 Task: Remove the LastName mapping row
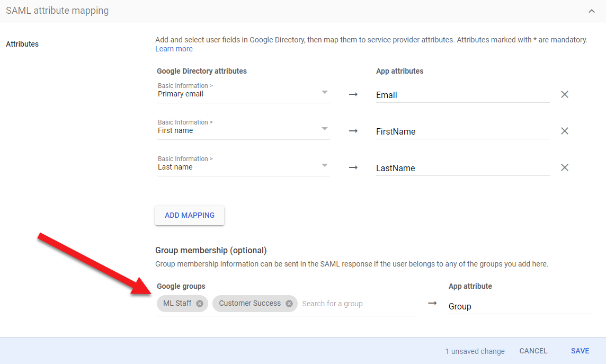565,167
